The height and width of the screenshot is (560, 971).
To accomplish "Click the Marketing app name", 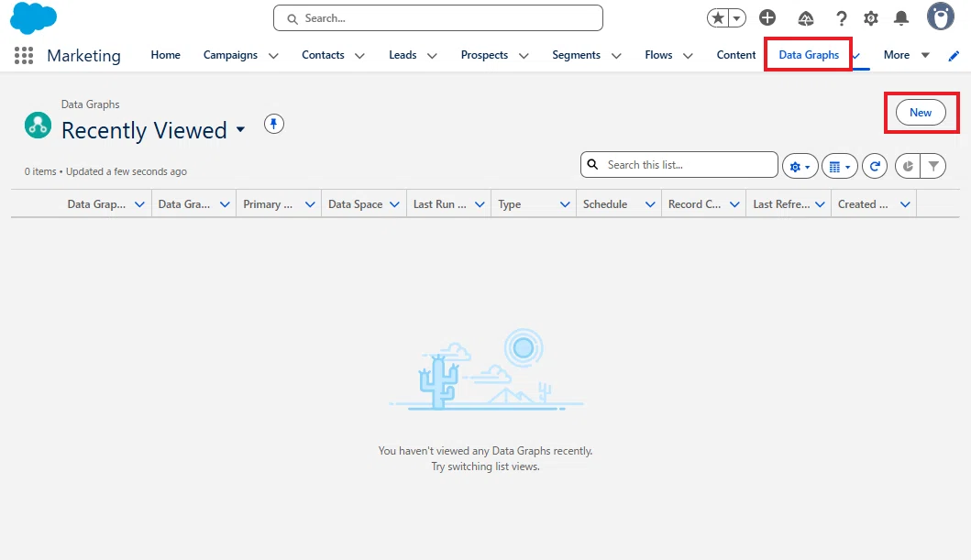I will tap(83, 56).
